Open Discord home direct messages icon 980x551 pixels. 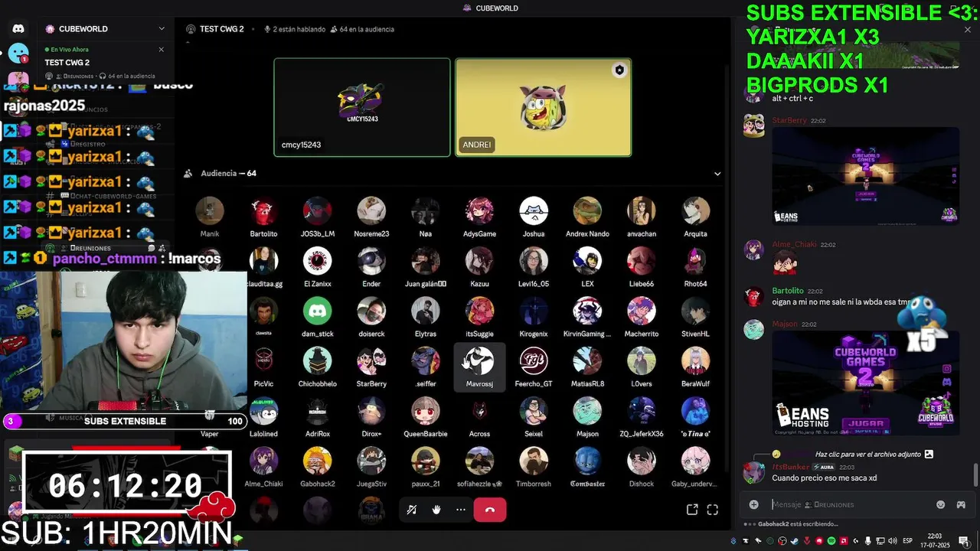(x=18, y=29)
